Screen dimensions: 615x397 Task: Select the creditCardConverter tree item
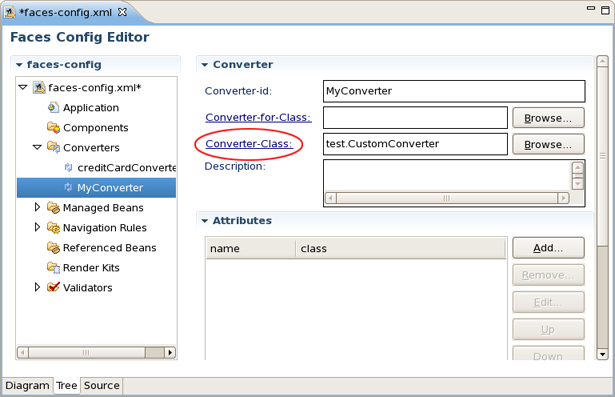click(126, 168)
